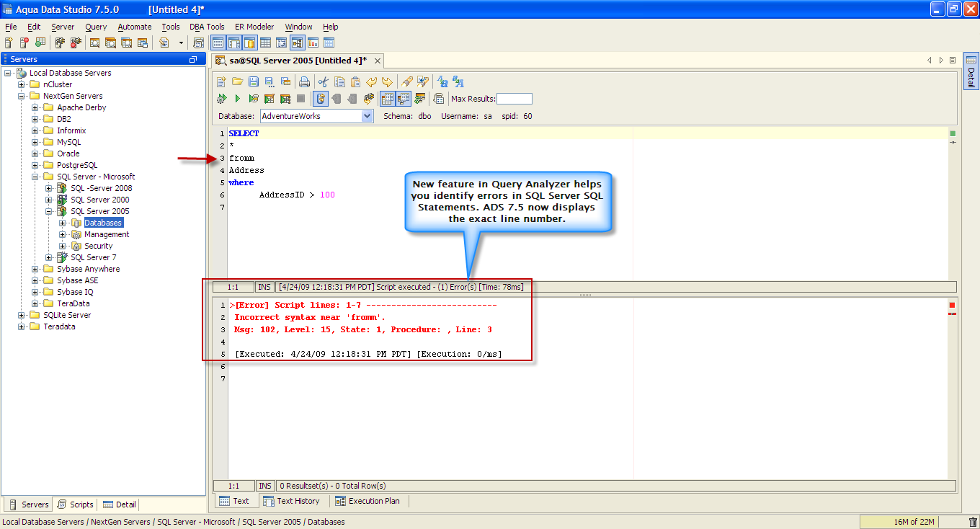Click the Undo arrow icon

(371, 81)
